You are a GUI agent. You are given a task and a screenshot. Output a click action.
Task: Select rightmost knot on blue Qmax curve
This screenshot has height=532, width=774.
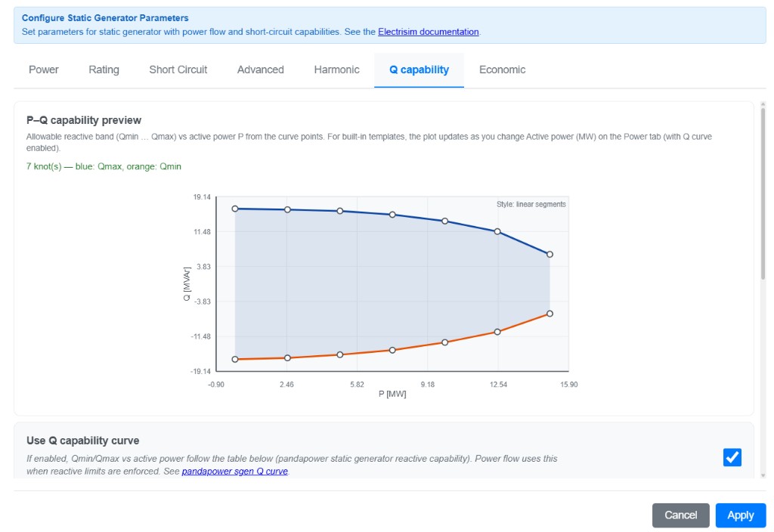550,255
